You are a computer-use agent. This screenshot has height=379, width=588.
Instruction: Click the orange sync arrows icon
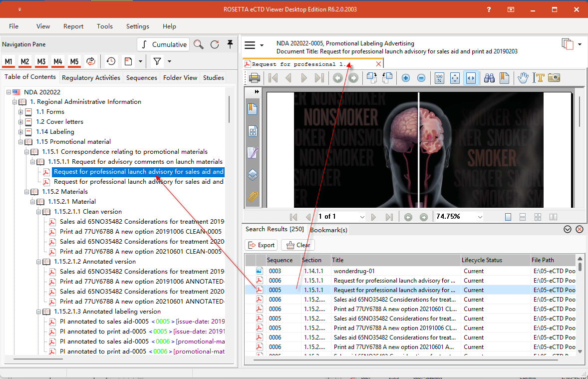[x=91, y=61]
